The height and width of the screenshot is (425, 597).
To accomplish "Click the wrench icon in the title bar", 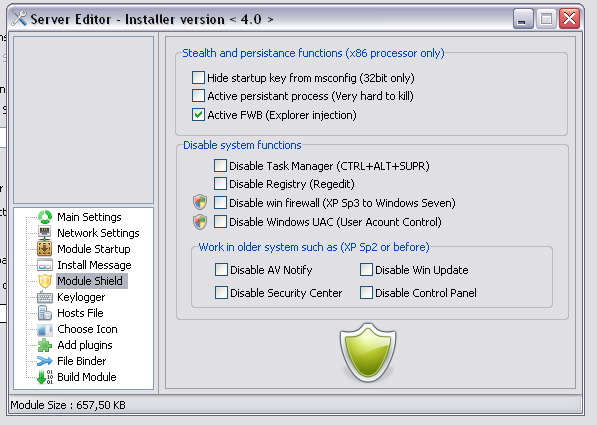I will (x=19, y=18).
